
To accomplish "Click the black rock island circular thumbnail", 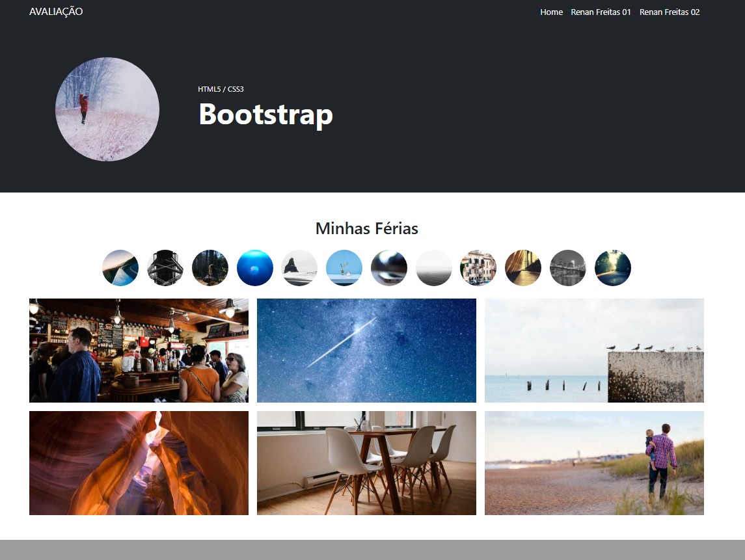I will [x=299, y=267].
